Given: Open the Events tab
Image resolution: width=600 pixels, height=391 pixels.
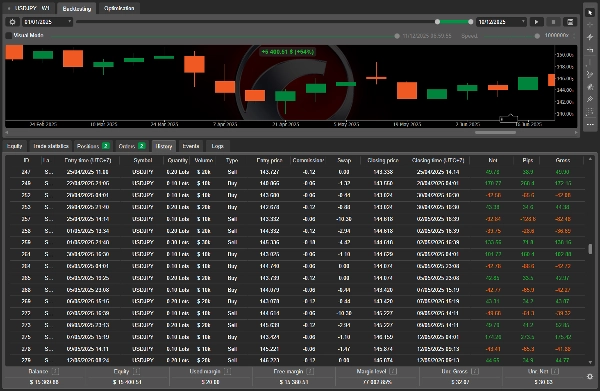Looking at the screenshot, I should pos(191,146).
